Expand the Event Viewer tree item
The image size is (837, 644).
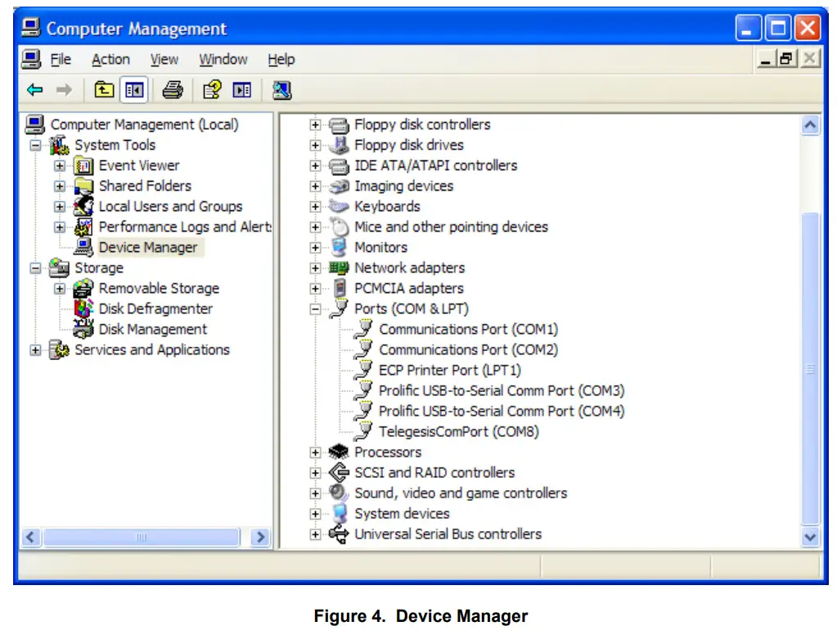click(58, 165)
